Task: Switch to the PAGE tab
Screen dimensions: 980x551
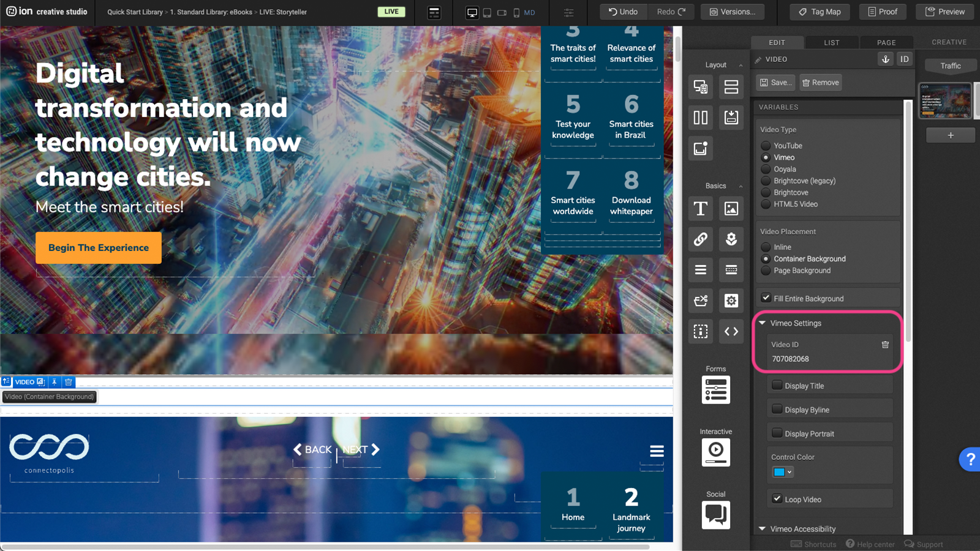Action: tap(886, 42)
